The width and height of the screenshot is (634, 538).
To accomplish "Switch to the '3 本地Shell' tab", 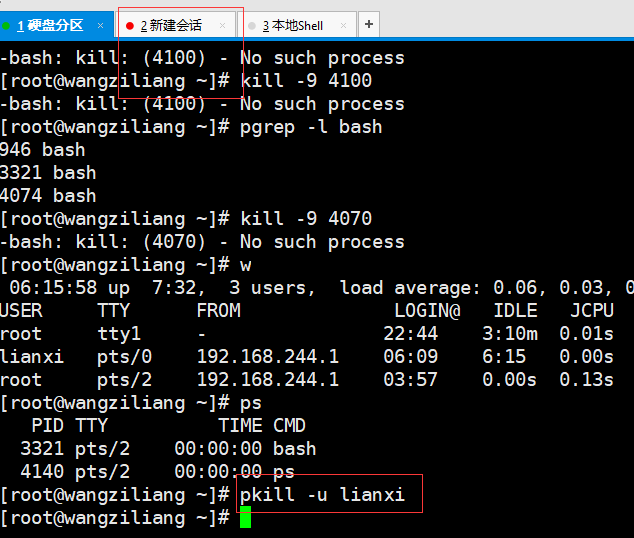I will pos(298,25).
